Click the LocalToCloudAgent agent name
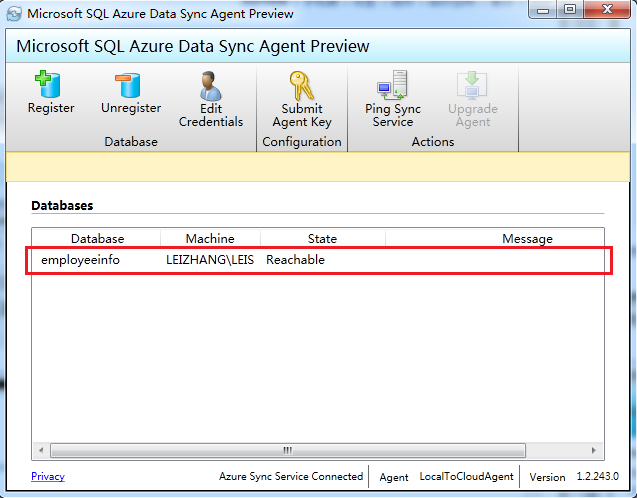Screen dimensions: 637x498 coord(466,476)
